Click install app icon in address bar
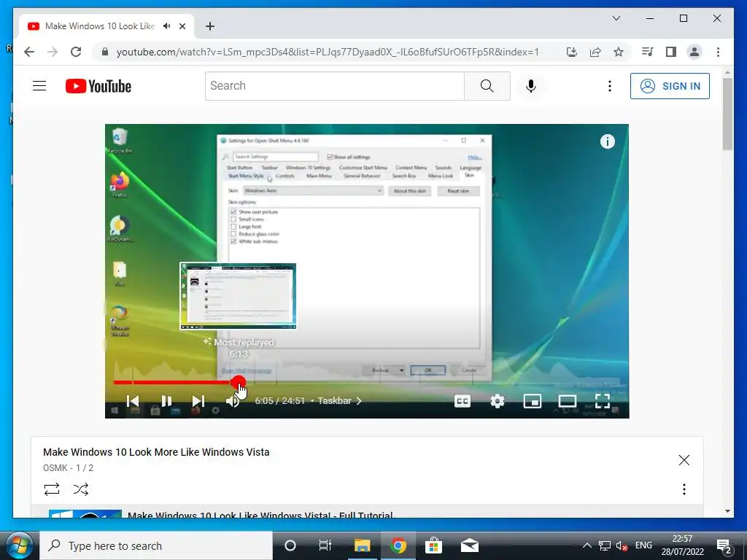747x560 pixels. click(x=572, y=52)
